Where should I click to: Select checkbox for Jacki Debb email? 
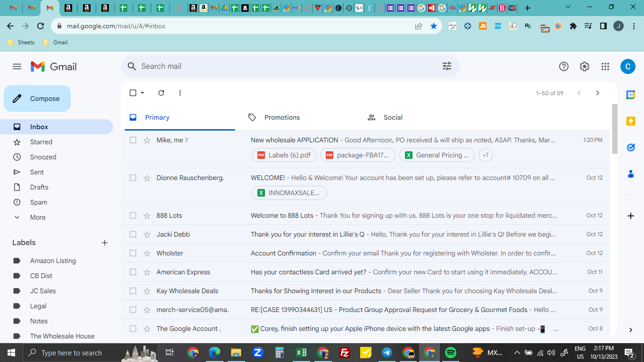[133, 234]
